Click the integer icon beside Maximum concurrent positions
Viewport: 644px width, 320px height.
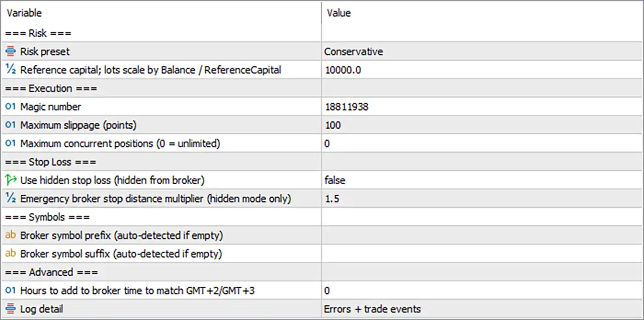pyautogui.click(x=11, y=143)
